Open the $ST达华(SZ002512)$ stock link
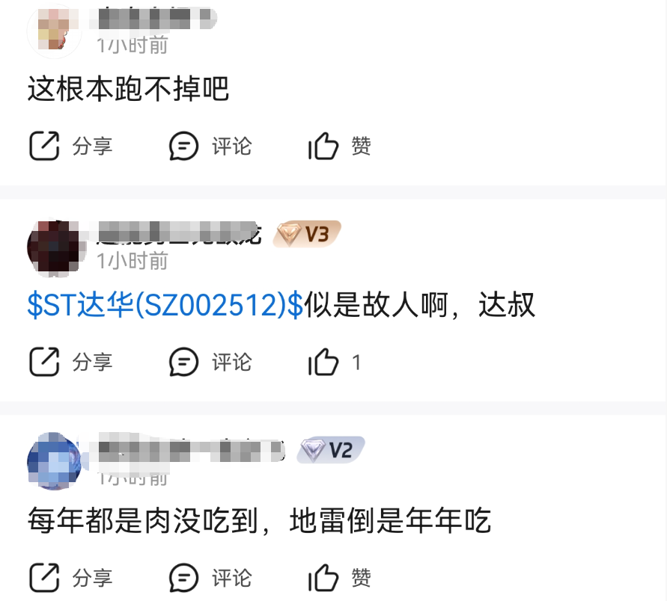This screenshot has height=601, width=667. 165,305
